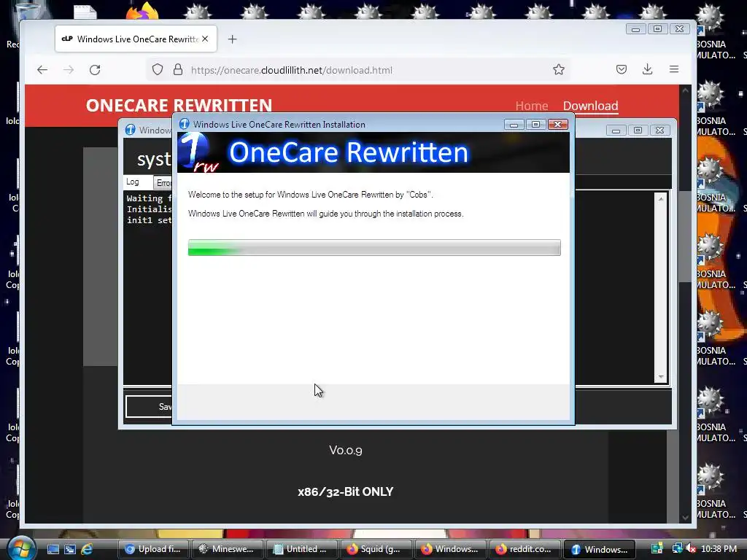
Task: Click log panel scroll down arrow
Action: coord(661,377)
